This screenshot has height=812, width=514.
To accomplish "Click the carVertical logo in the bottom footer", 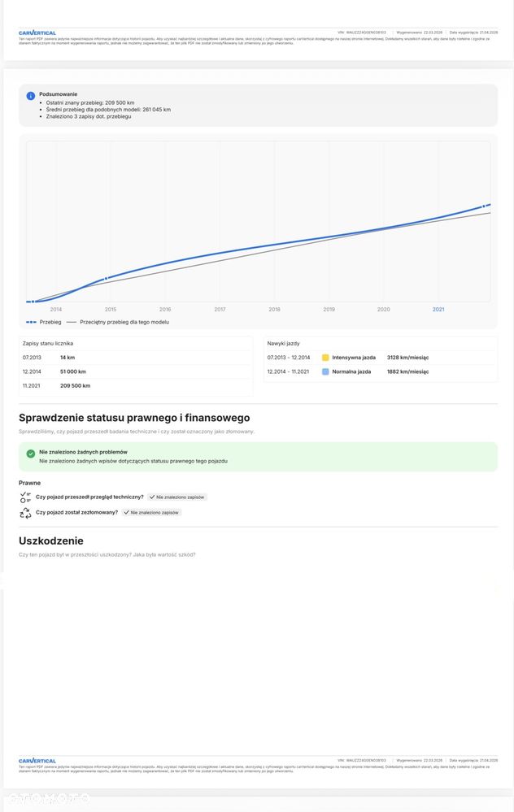I will pos(37,761).
